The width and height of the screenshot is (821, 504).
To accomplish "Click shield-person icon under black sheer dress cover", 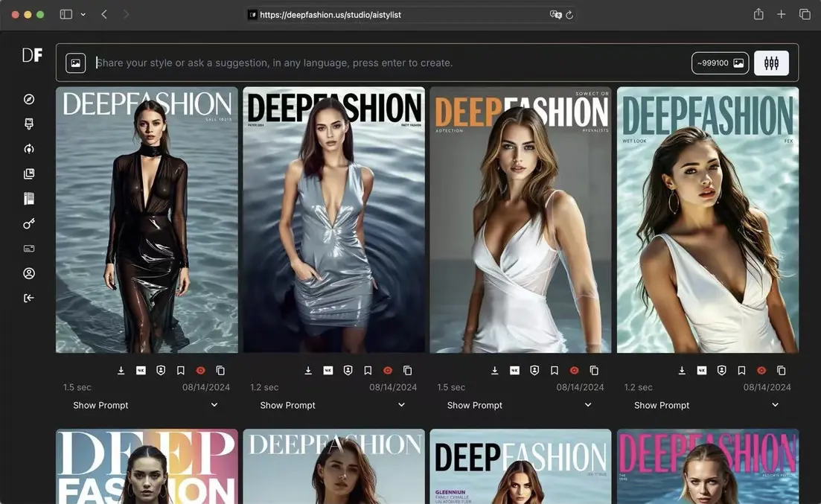I will (x=161, y=371).
